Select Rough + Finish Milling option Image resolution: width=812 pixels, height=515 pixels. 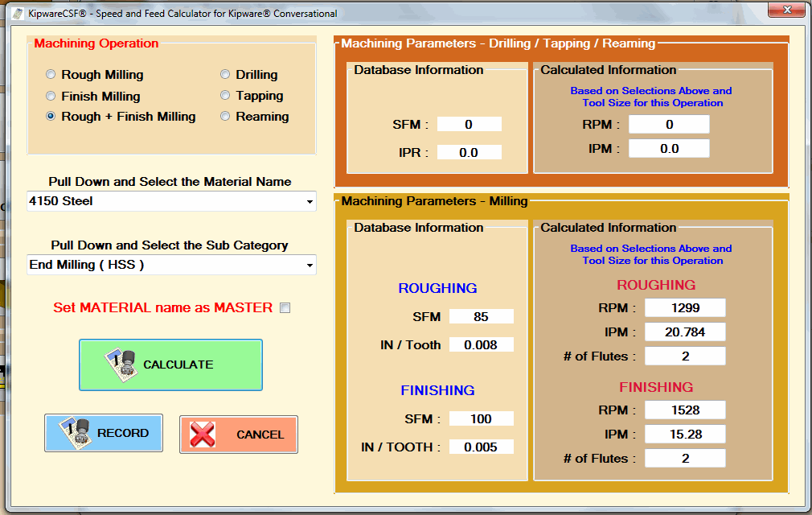(x=51, y=116)
